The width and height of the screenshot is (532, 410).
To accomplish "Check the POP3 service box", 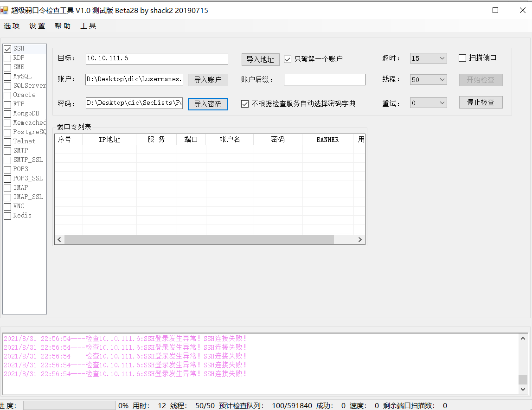I will pyautogui.click(x=7, y=169).
